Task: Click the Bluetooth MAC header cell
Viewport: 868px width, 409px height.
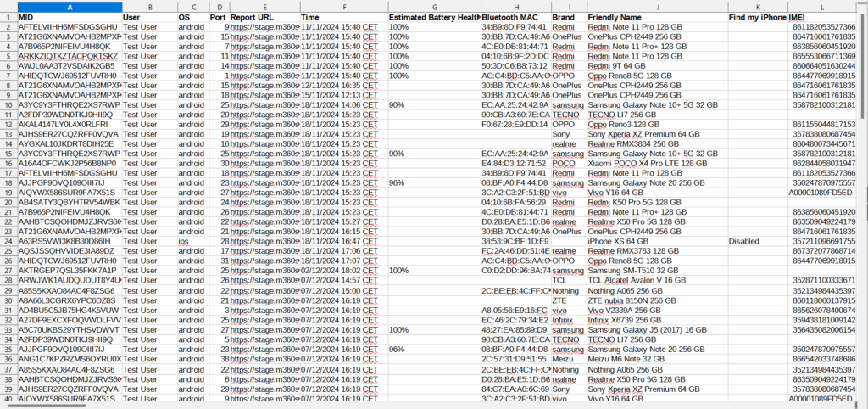Action: tap(516, 17)
